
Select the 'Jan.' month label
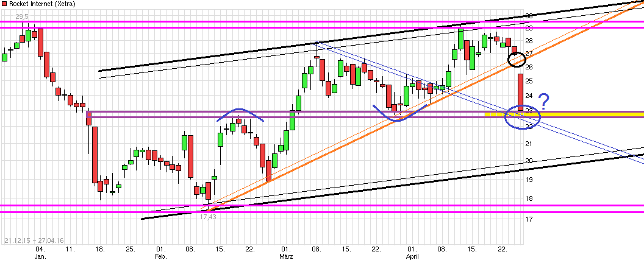point(40,256)
